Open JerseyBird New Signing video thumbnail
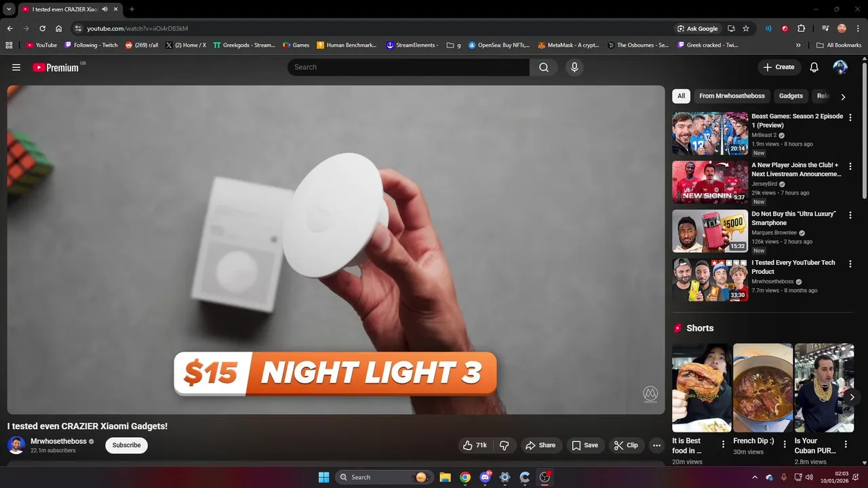Viewport: 868px width, 488px height. (710, 182)
